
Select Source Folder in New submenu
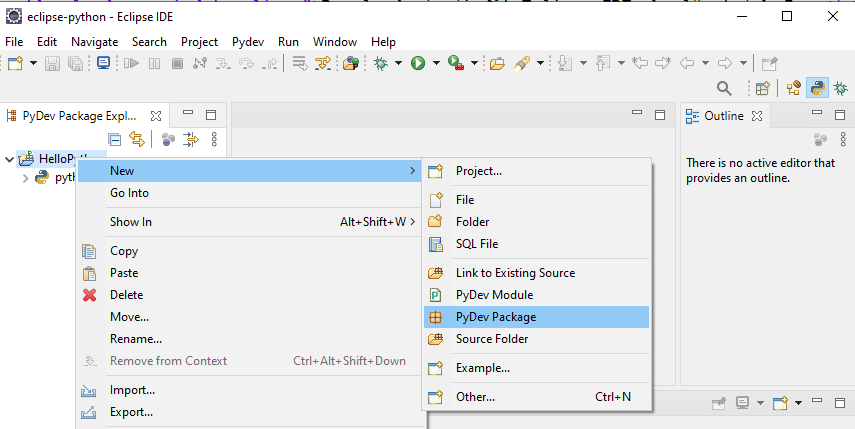click(537, 339)
